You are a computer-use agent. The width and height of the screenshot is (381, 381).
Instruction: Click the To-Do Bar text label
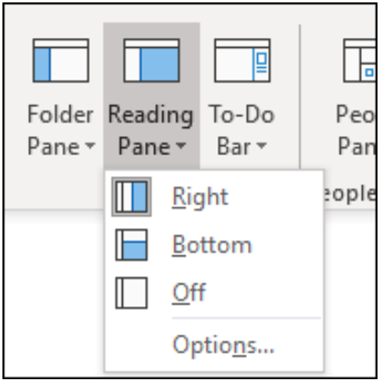pos(242,130)
